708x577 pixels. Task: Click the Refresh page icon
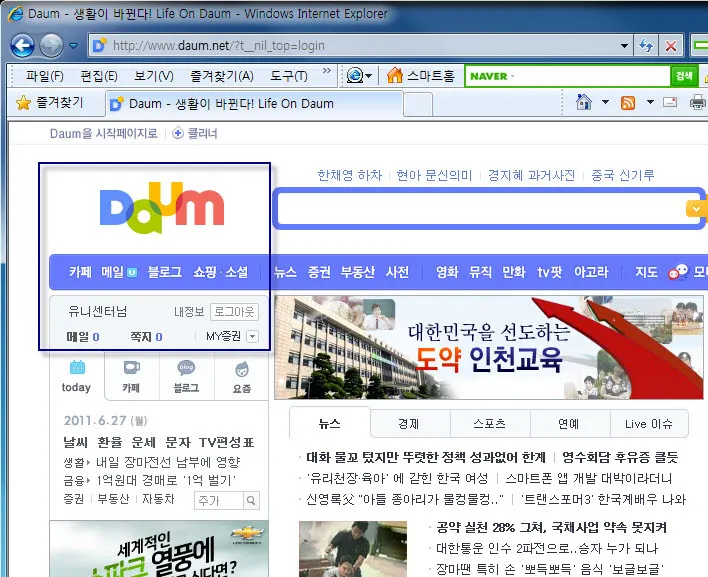point(646,45)
